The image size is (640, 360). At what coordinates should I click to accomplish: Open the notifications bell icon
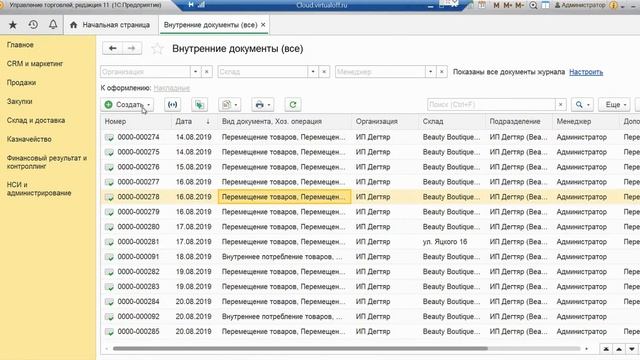(53, 25)
